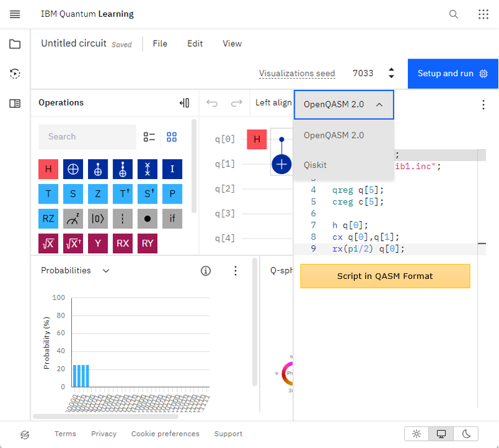
Task: Adjust the Visualizations seed stepper arrows
Action: pyautogui.click(x=392, y=73)
